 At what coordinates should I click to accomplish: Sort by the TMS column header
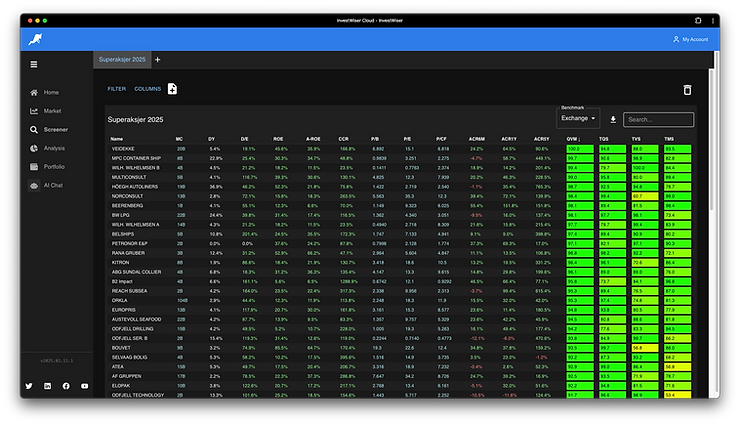669,139
